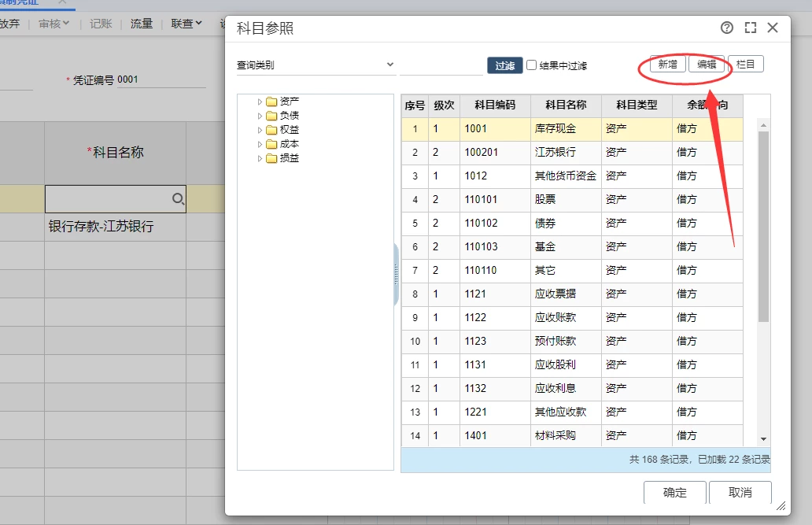Select the 权益 folder in tree
This screenshot has height=525, width=812.
[289, 130]
